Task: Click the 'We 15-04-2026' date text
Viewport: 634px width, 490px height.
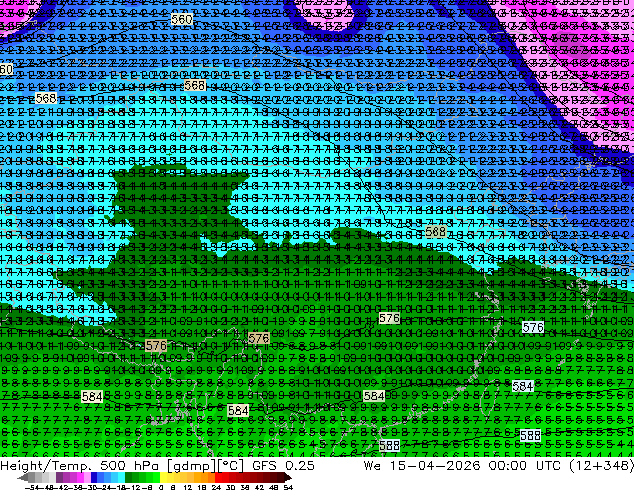Action: click(422, 465)
